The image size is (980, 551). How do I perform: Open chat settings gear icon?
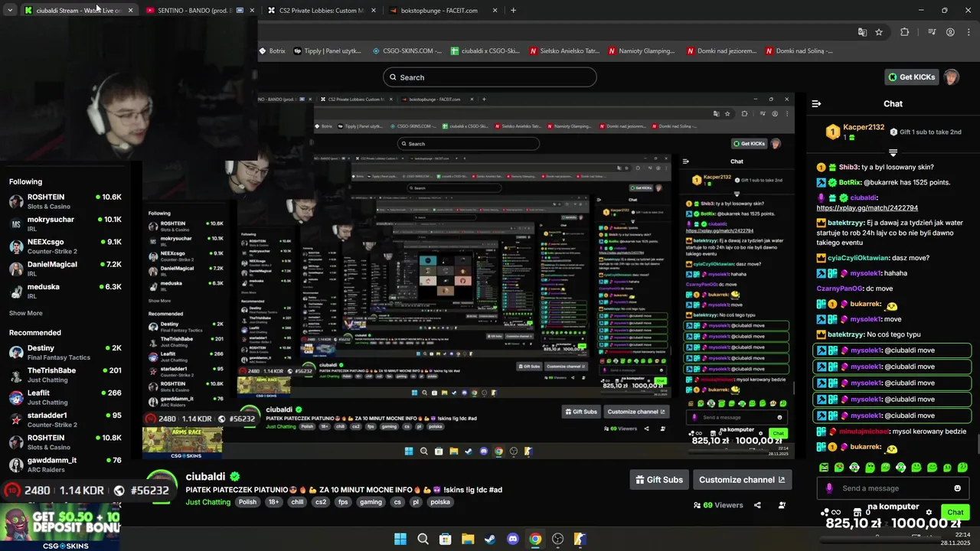tap(929, 512)
